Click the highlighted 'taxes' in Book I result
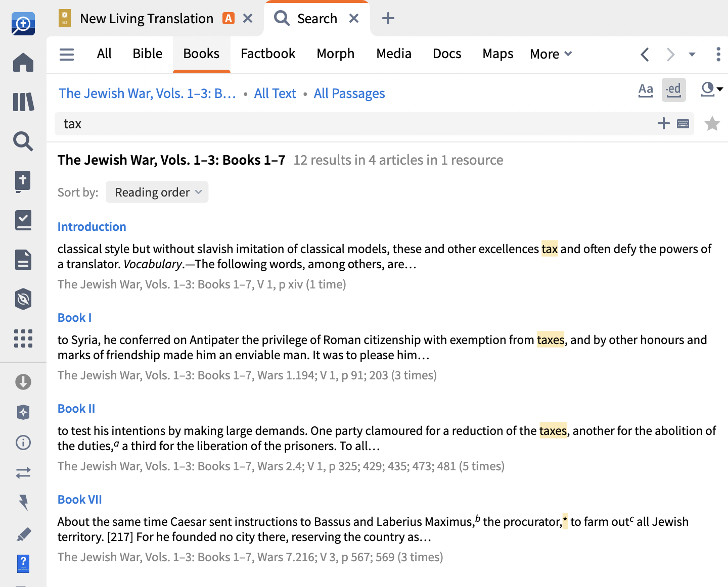Screen dimensions: 728x587 click(551, 340)
